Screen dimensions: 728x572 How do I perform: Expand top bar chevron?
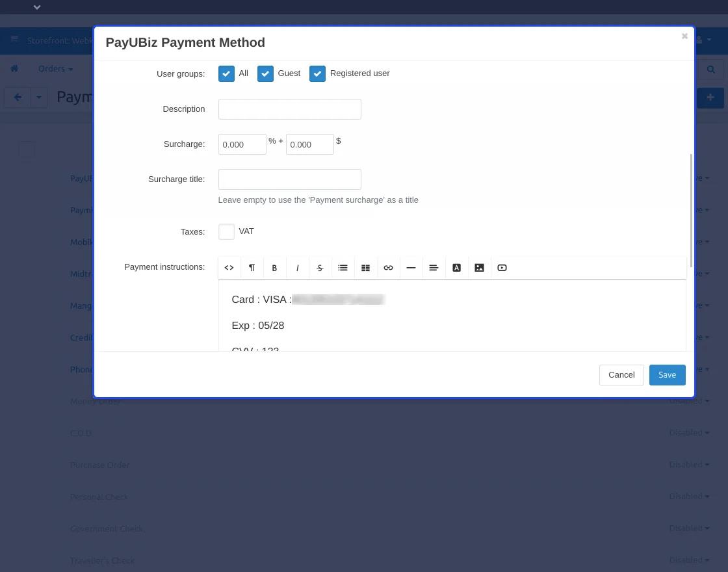[x=37, y=7]
